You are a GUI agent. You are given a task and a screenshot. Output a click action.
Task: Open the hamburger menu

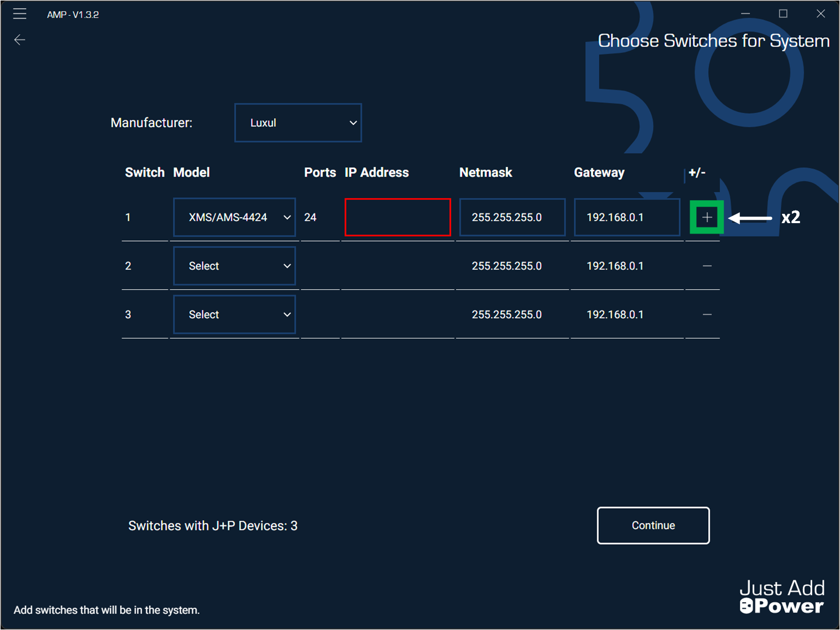click(x=20, y=14)
